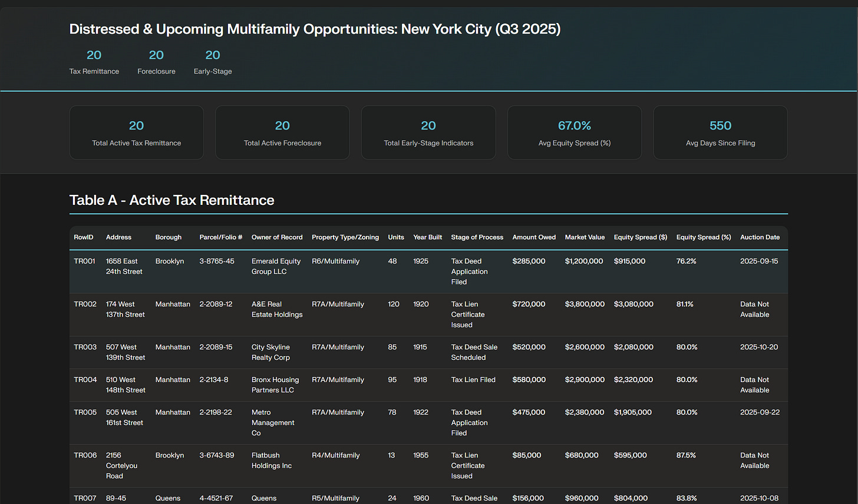Screen dimensions: 858x504
Task: Click the Equity Spread ($) column header
Action: point(641,237)
